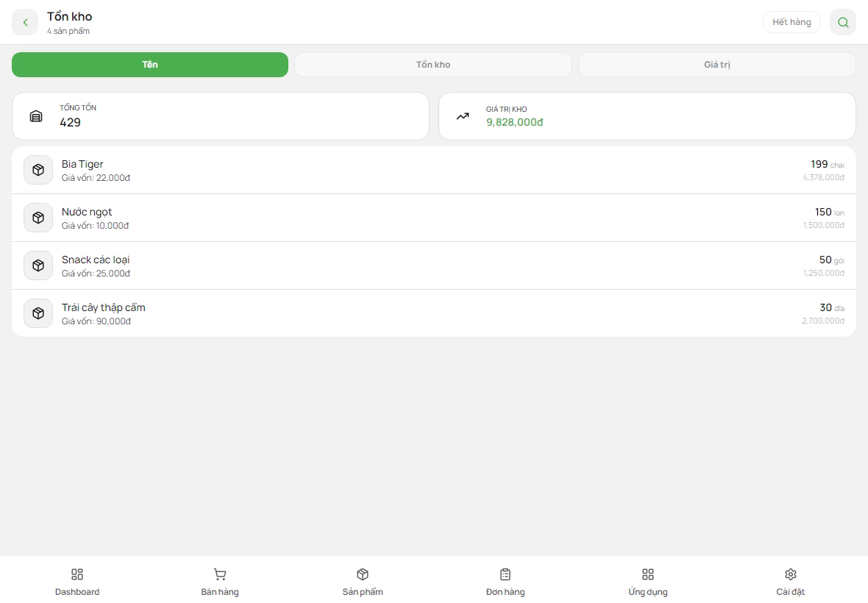Click the 199 chai stock quantity
The height and width of the screenshot is (603, 868).
click(x=828, y=164)
